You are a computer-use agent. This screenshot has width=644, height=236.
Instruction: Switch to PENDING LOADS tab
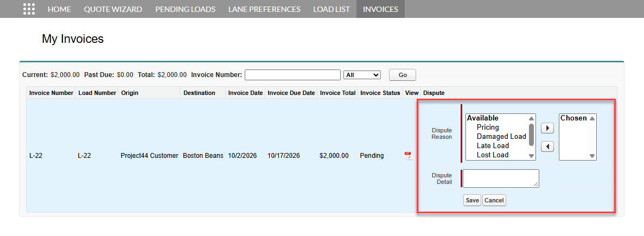pyautogui.click(x=185, y=9)
